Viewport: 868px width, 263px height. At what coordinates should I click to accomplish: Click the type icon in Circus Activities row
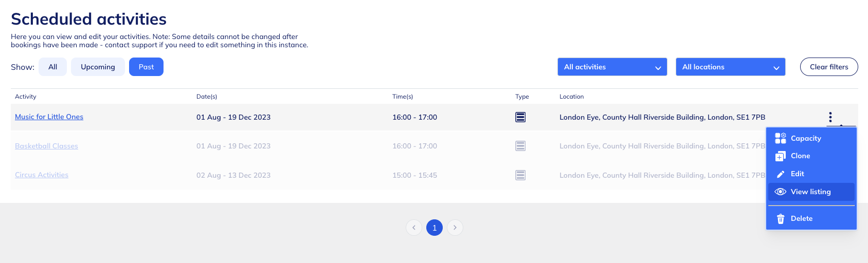[520, 175]
